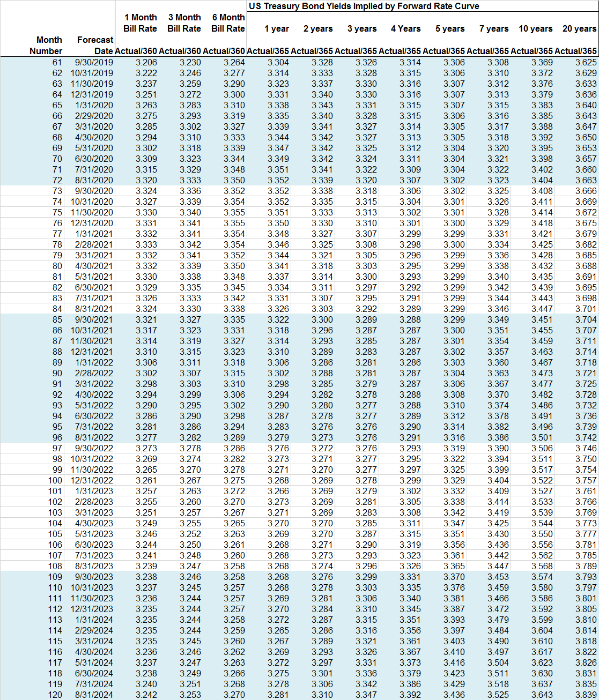Click month number 109

pos(55,577)
